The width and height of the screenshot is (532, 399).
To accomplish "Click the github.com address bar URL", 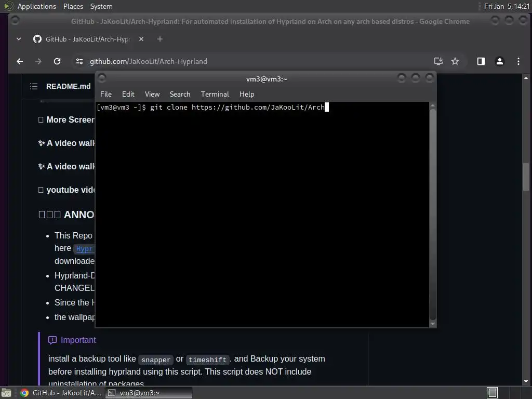I will [x=148, y=61].
